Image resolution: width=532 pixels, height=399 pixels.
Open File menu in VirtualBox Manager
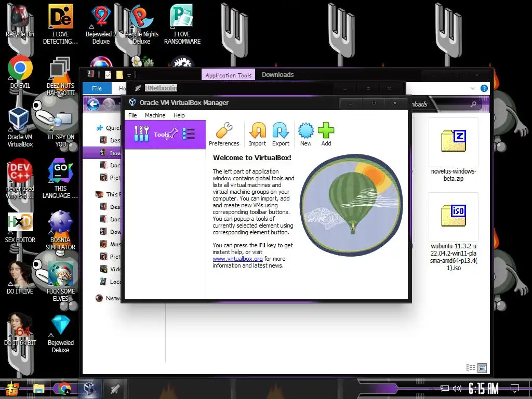tap(132, 115)
